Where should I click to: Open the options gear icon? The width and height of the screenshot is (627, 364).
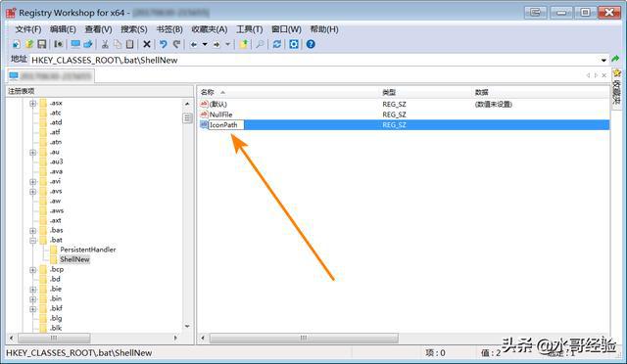pos(294,44)
